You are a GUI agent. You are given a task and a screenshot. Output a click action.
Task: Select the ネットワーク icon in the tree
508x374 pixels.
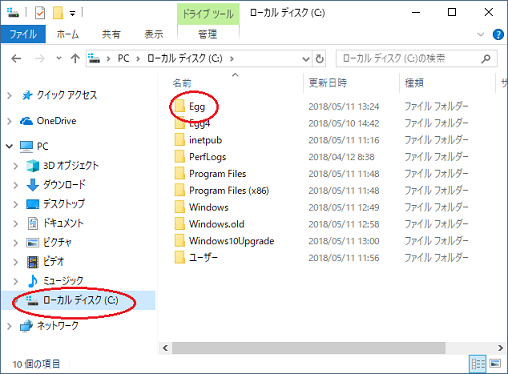pyautogui.click(x=26, y=326)
